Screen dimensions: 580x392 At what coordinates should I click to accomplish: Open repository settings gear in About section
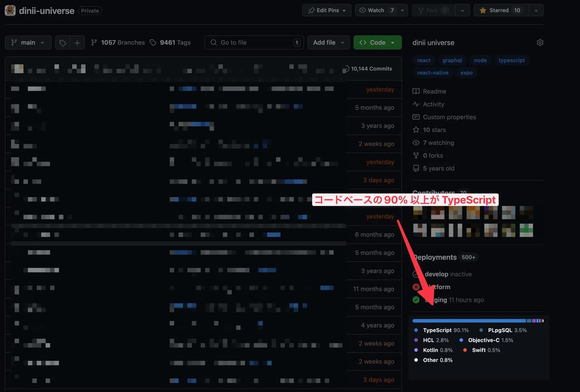coord(540,42)
